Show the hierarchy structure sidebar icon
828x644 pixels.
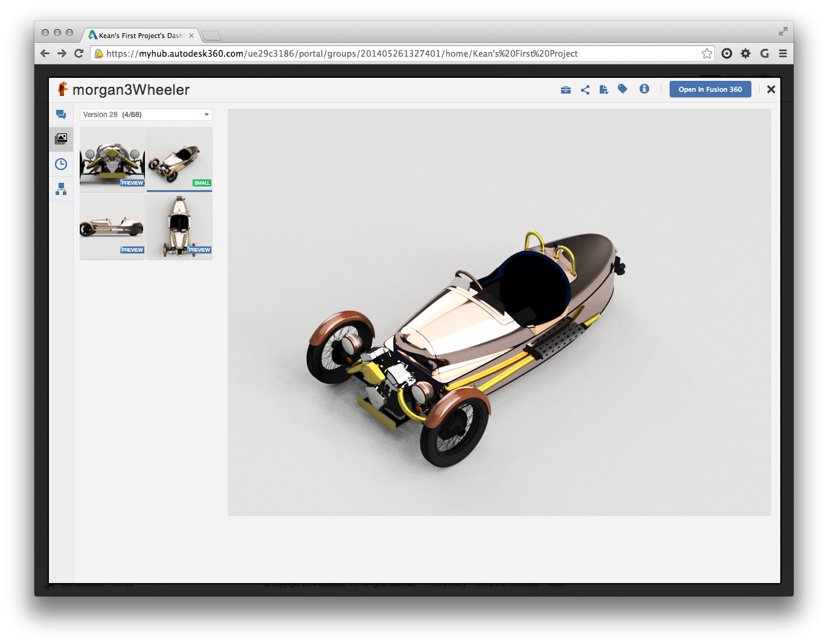(61, 189)
